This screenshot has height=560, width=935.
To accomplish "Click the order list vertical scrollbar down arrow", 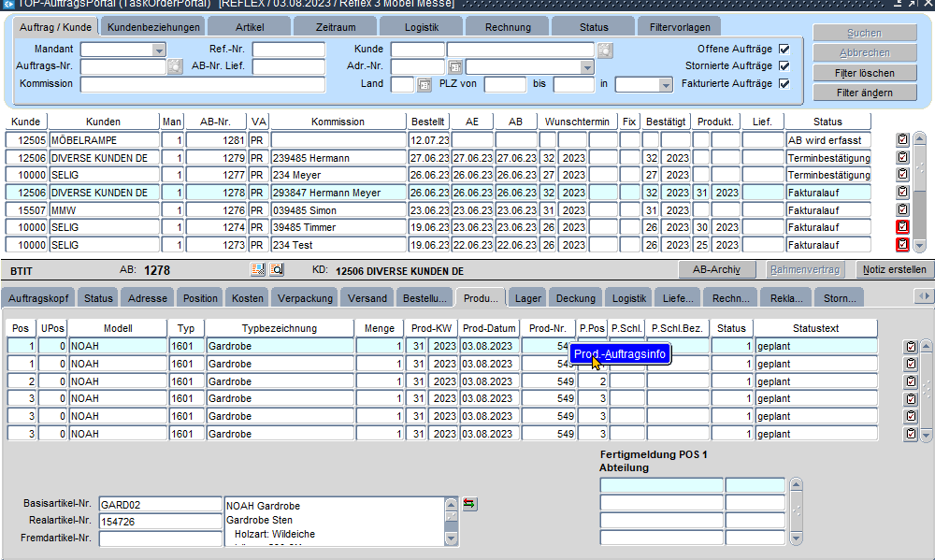I will click(919, 245).
